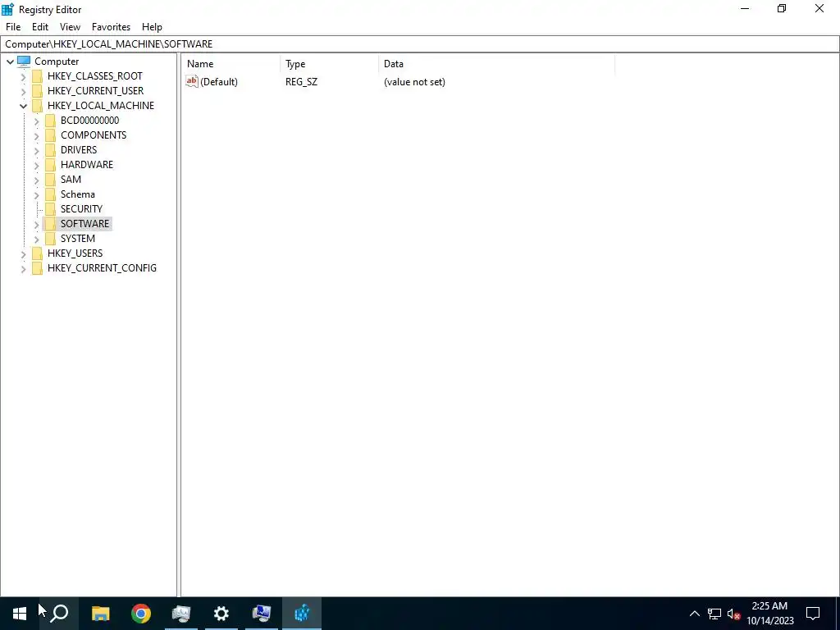Select the Computer icon in tree
The width and height of the screenshot is (840, 630).
24,61
